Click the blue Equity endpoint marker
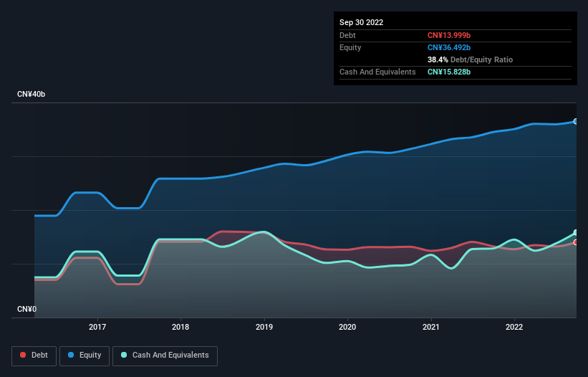This screenshot has height=377, width=588. pos(576,122)
